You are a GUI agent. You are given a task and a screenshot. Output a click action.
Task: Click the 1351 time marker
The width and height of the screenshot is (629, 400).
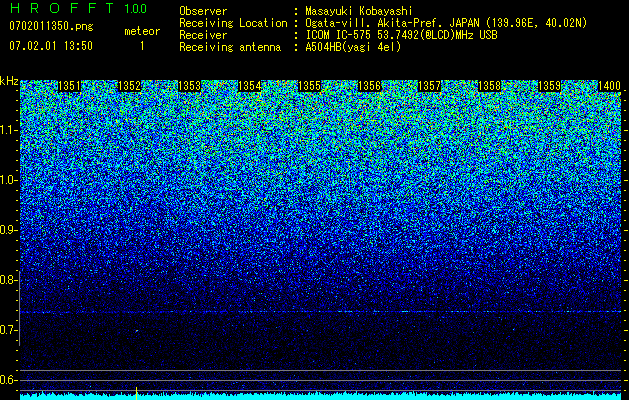point(69,86)
